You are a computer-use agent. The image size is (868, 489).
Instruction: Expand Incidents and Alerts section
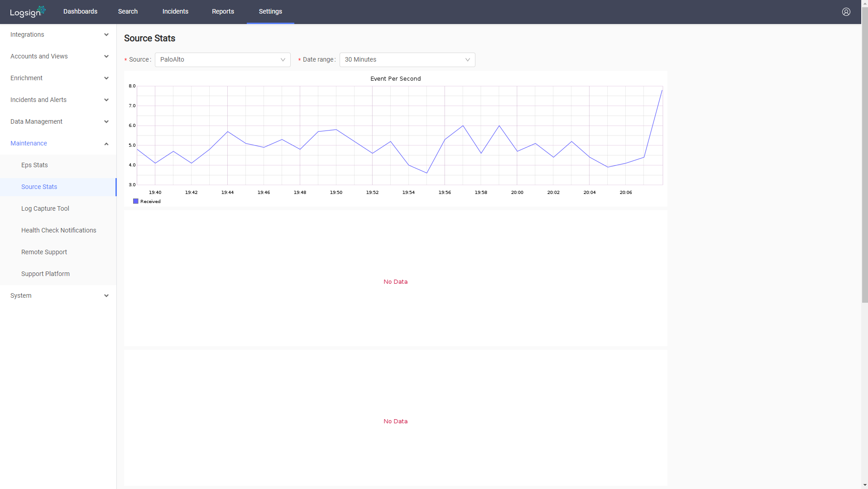pyautogui.click(x=58, y=100)
